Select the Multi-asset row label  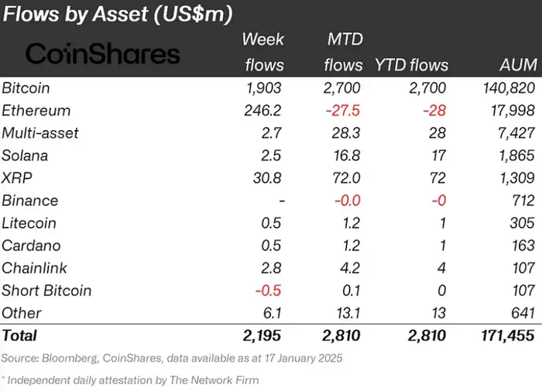click(40, 132)
